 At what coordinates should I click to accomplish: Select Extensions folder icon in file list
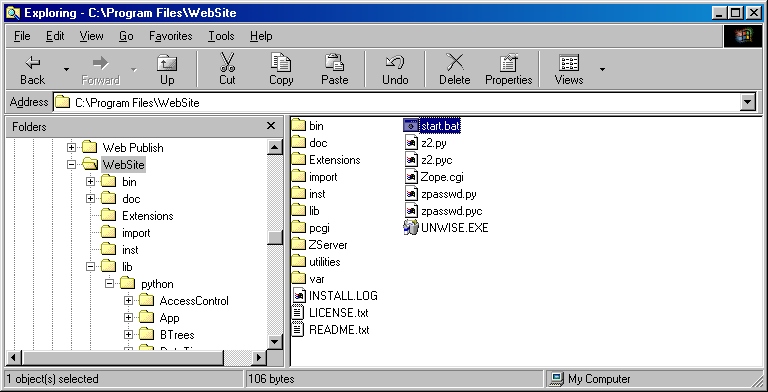298,160
